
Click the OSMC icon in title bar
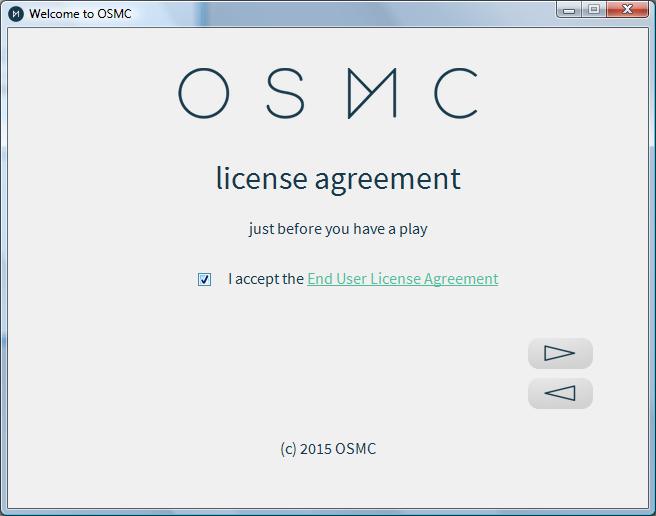(x=16, y=14)
